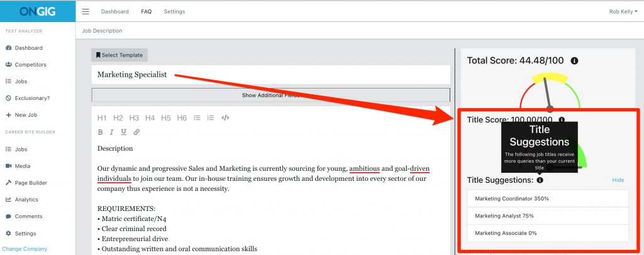Open the Exclusionary? sidebar item
The height and width of the screenshot is (255, 644).
[x=28, y=99]
